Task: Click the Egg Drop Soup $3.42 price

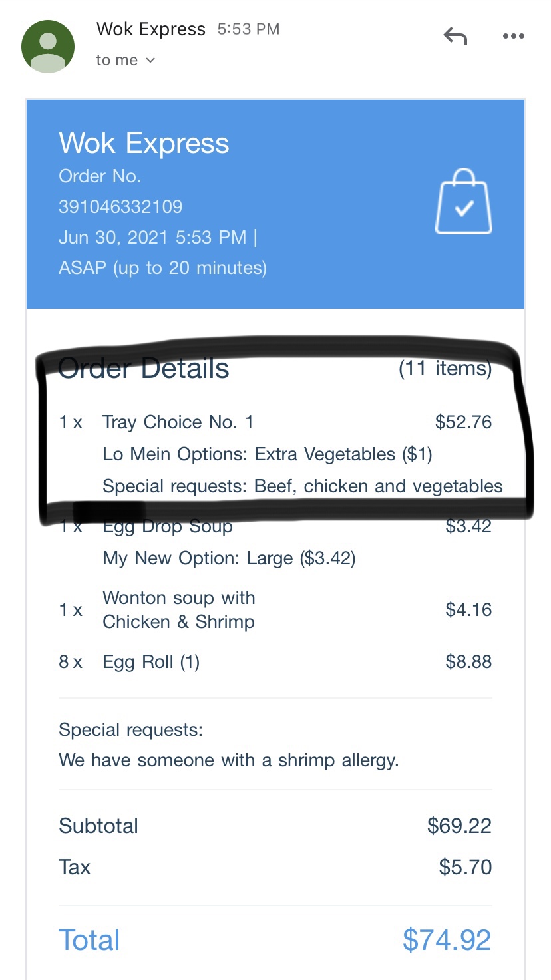Action: point(468,526)
